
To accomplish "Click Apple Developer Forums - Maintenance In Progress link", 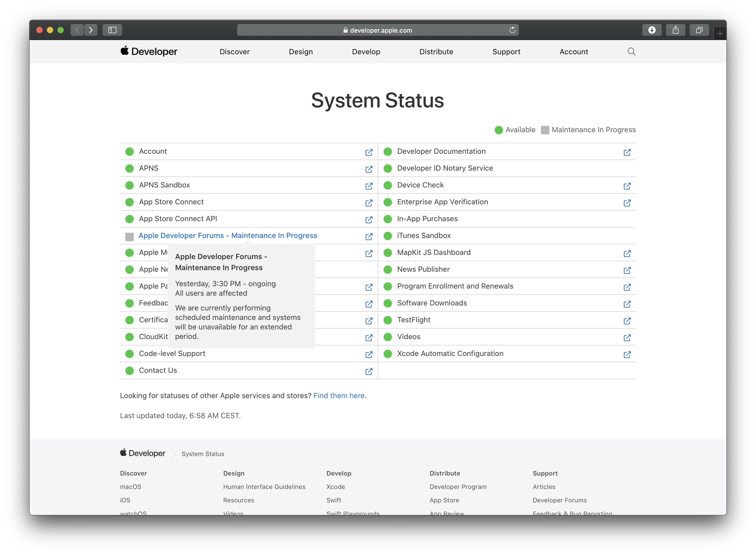I will tap(228, 235).
